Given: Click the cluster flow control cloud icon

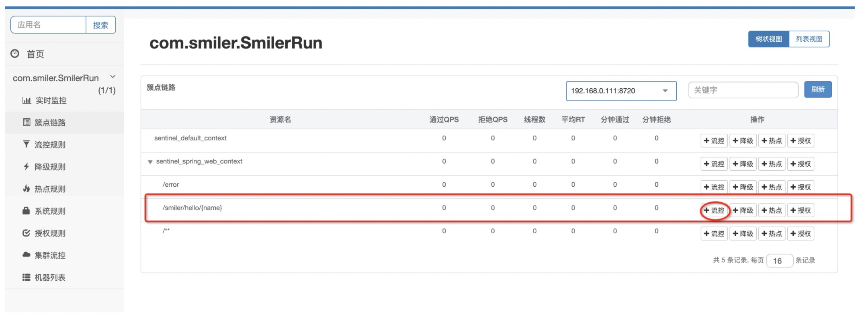Looking at the screenshot, I should pos(27,255).
